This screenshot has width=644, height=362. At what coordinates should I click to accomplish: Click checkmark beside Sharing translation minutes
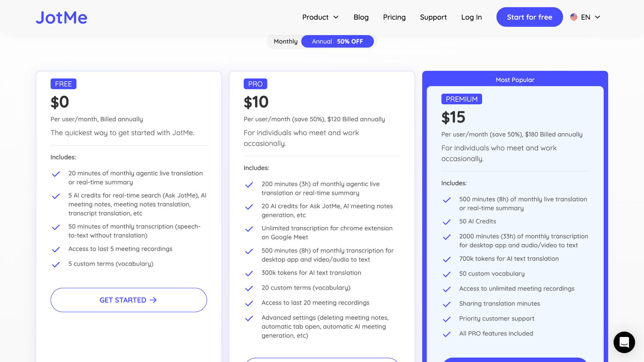pyautogui.click(x=447, y=304)
